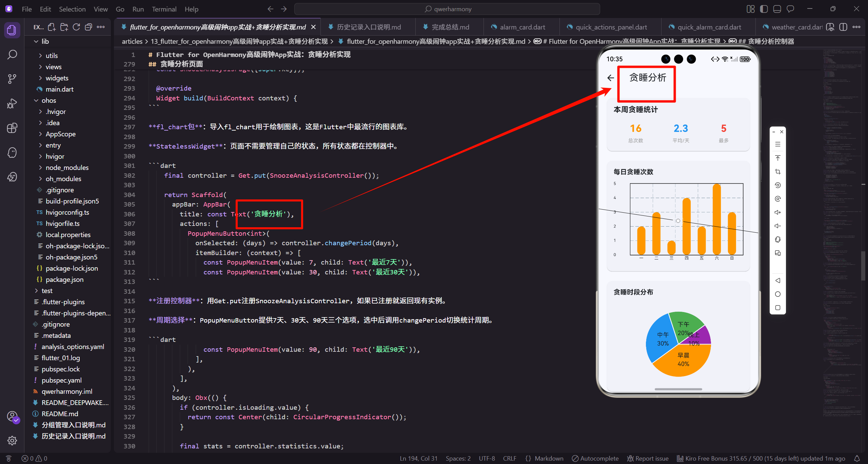
Task: Tap the emulator Home navigation button
Action: coord(778,294)
